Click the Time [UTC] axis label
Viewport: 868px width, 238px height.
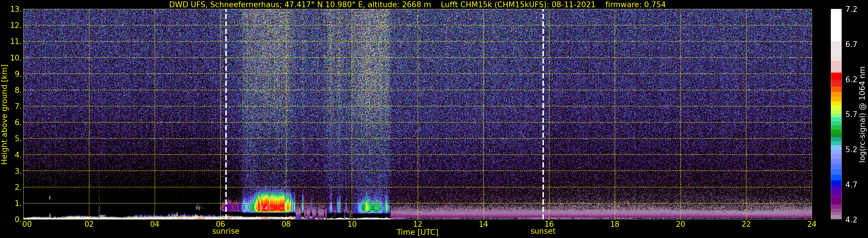click(417, 232)
